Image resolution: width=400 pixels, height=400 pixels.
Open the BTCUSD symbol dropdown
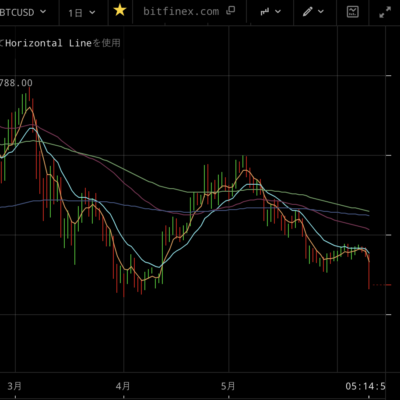(23, 12)
